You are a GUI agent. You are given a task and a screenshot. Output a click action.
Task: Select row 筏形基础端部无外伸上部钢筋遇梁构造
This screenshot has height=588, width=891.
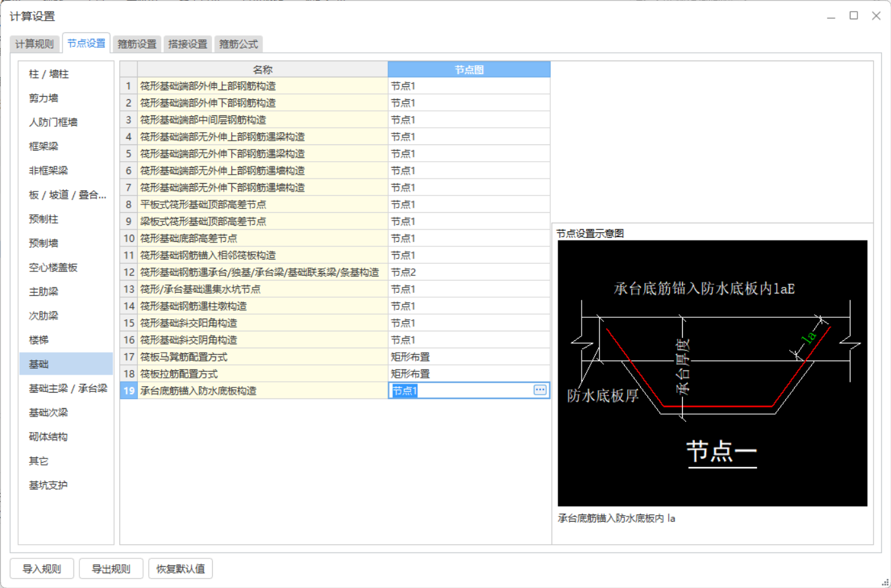pyautogui.click(x=262, y=137)
